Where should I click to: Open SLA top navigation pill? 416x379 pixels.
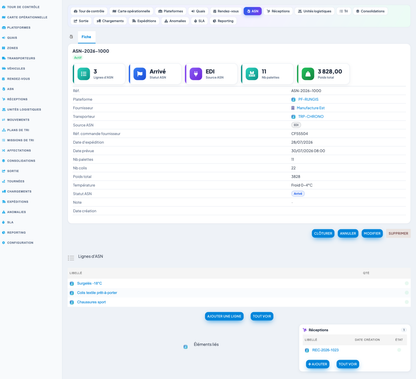199,21
